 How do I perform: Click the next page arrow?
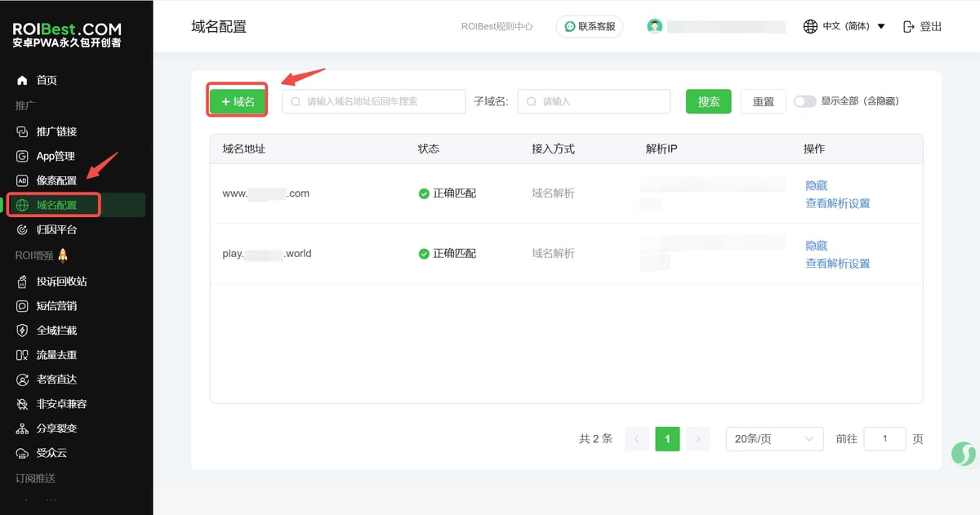tap(697, 439)
